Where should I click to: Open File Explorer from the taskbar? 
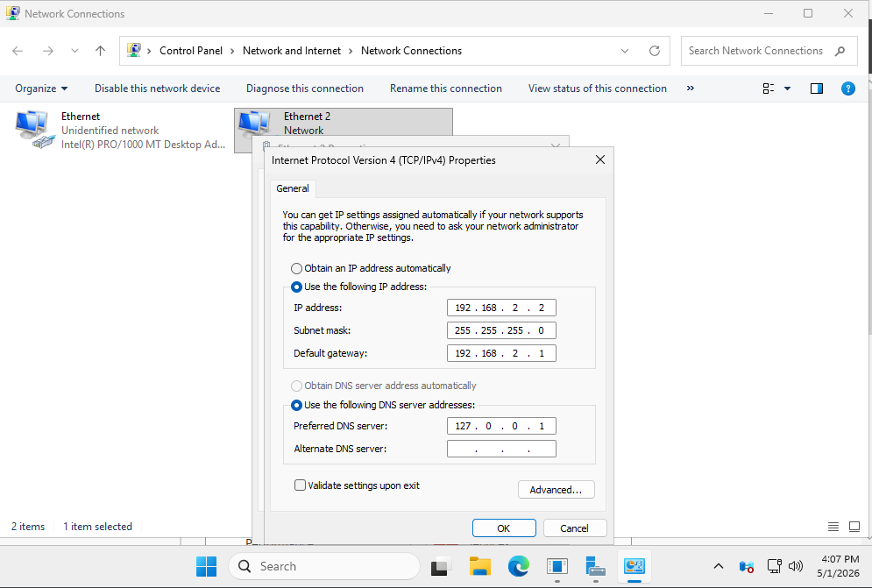pos(479,566)
